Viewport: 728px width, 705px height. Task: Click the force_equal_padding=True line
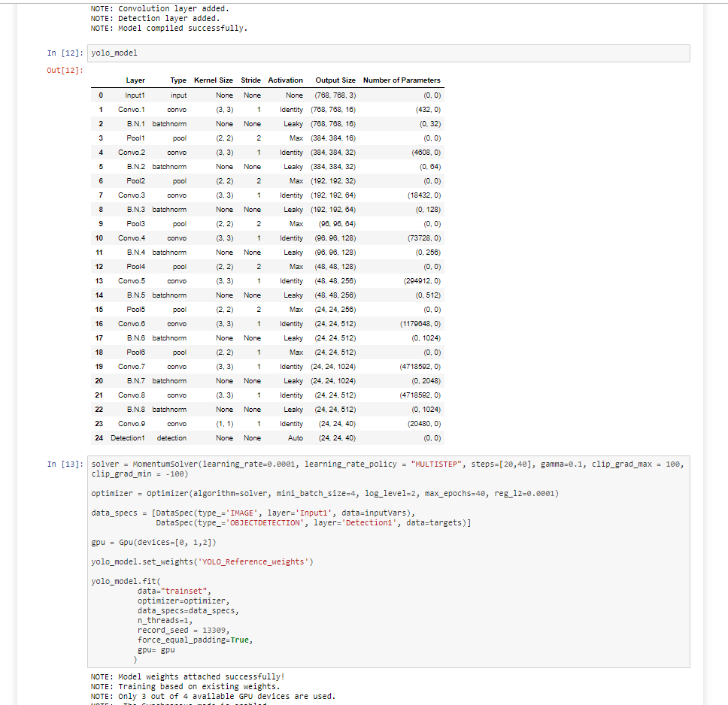point(195,640)
